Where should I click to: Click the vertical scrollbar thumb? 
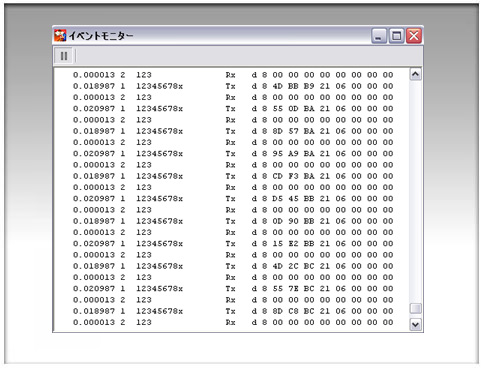coord(415,308)
